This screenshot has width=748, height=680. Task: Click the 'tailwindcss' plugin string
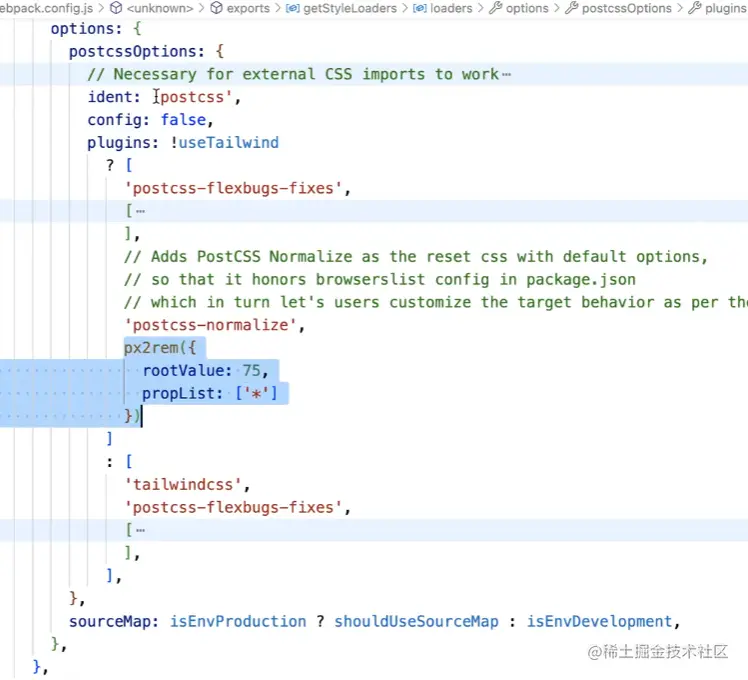(x=183, y=485)
